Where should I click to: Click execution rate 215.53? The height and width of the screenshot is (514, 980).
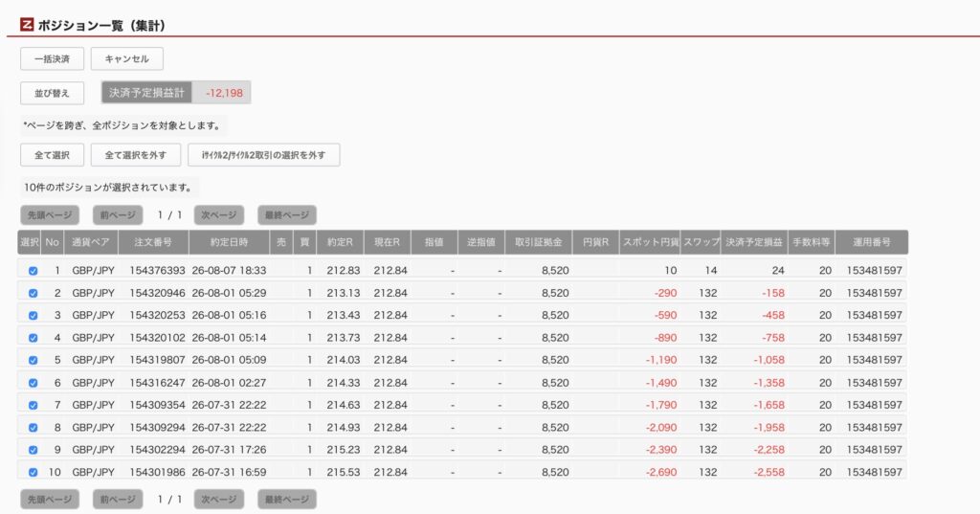[344, 472]
